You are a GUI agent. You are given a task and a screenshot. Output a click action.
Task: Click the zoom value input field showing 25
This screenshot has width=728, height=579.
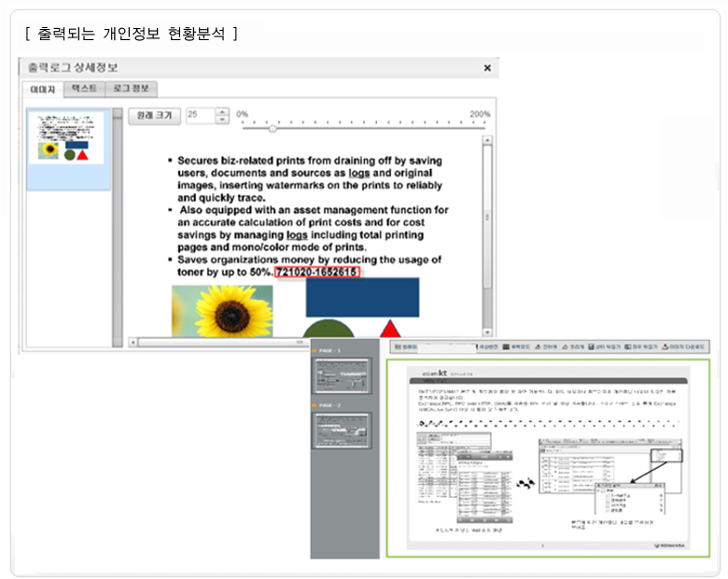click(199, 115)
